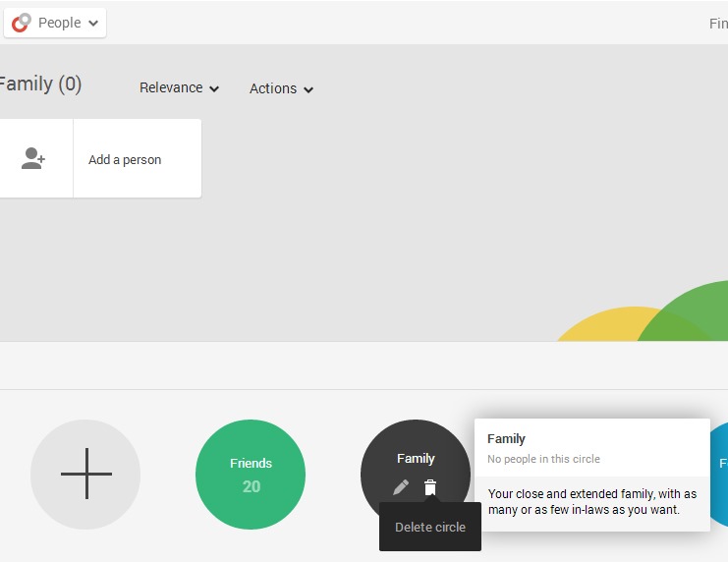Click the trash icon to delete Family
This screenshot has height=562, width=728.
click(x=430, y=487)
